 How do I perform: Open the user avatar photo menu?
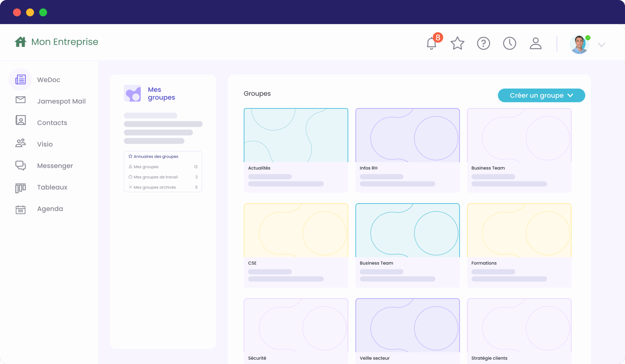tap(579, 45)
